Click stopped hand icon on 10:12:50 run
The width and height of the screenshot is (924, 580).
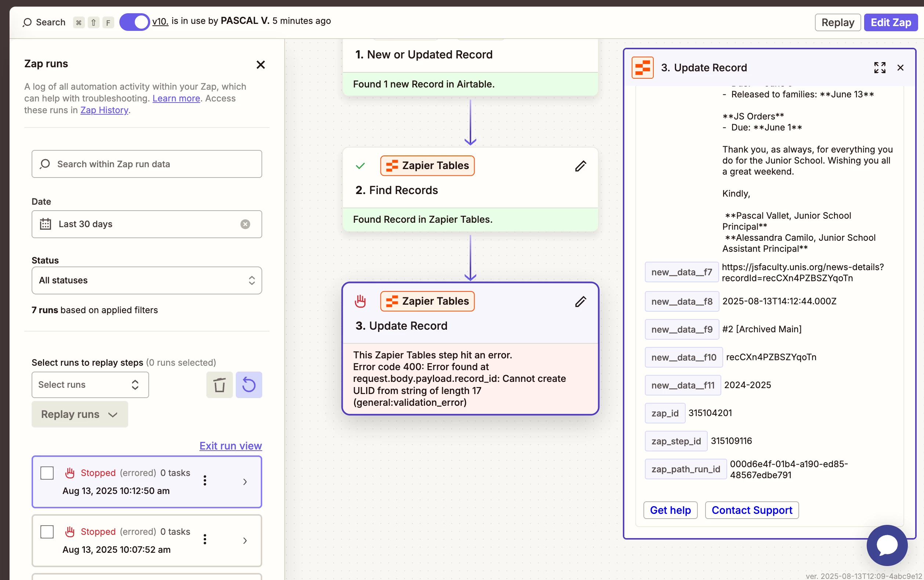[x=70, y=473]
